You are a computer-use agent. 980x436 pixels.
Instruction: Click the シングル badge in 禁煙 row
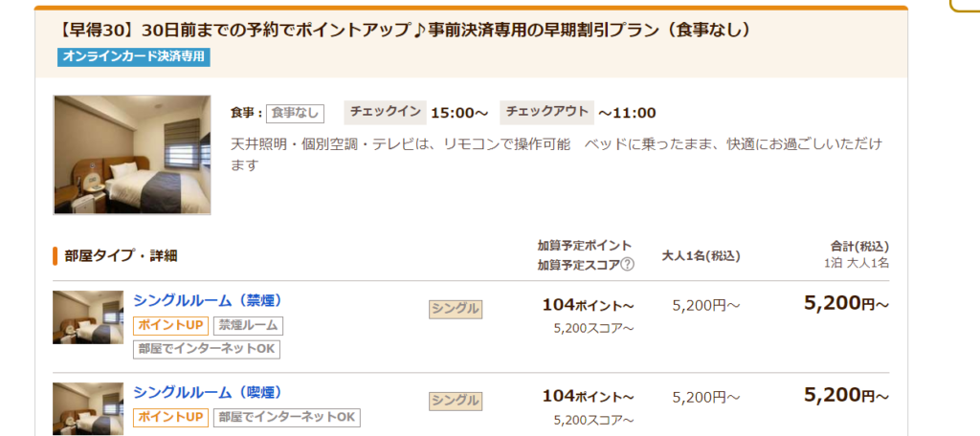pyautogui.click(x=455, y=309)
